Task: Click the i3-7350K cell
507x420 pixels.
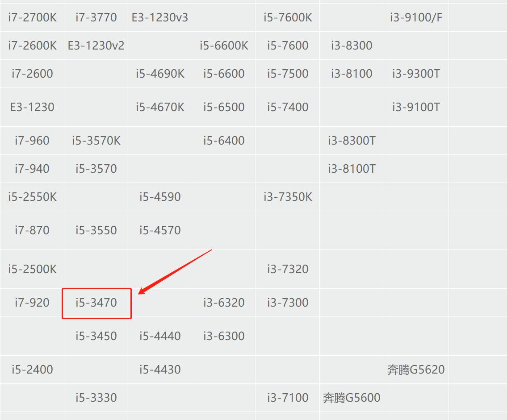Action: point(288,197)
